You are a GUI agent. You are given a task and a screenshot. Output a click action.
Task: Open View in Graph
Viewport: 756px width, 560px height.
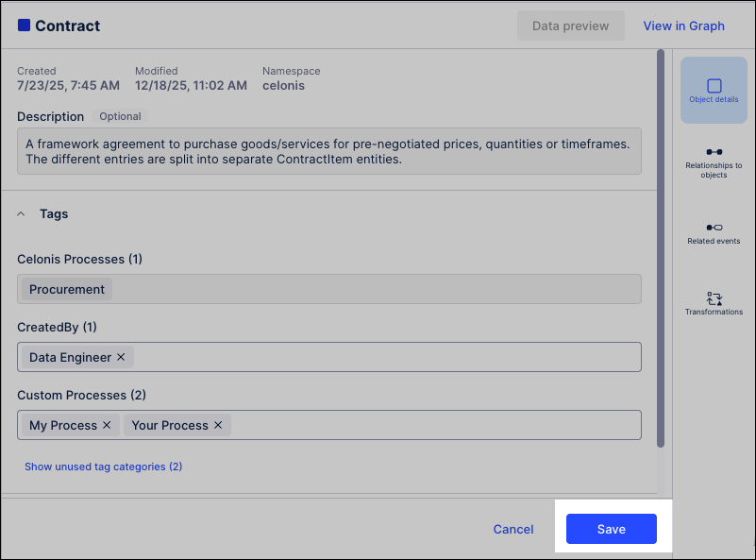[x=683, y=25]
